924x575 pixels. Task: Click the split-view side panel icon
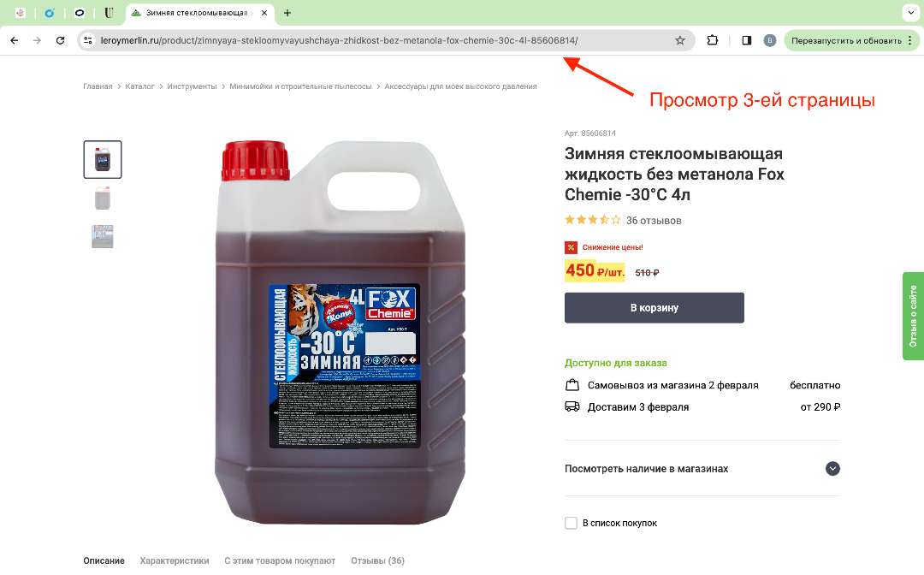pyautogui.click(x=745, y=40)
